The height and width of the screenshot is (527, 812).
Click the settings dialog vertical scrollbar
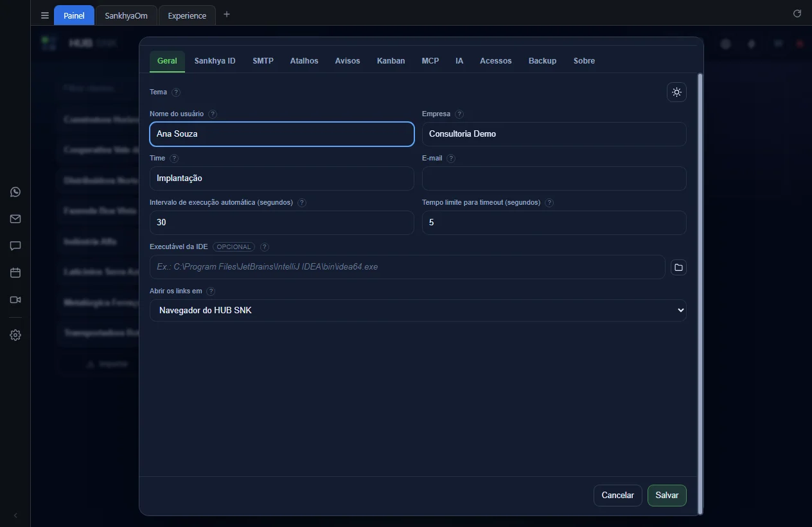pyautogui.click(x=700, y=293)
